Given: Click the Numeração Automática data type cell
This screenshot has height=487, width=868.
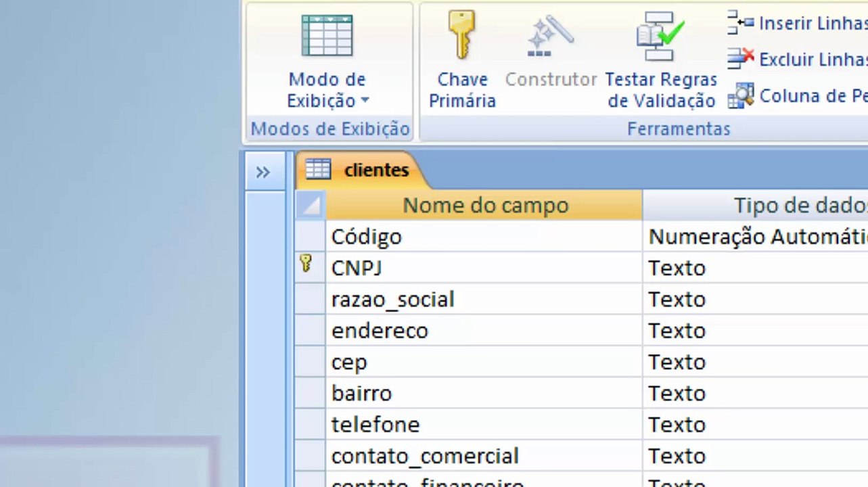Looking at the screenshot, I should point(755,237).
